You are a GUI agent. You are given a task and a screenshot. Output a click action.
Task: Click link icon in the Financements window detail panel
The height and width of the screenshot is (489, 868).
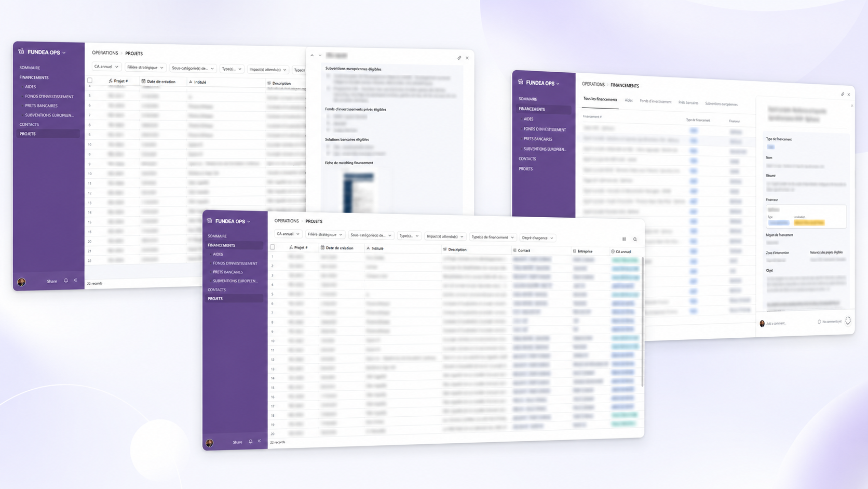(x=843, y=94)
